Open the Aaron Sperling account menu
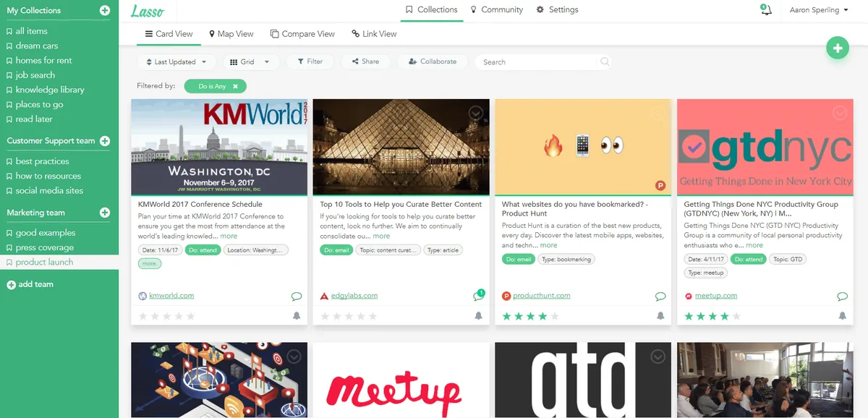Image resolution: width=868 pixels, height=418 pixels. click(x=819, y=10)
